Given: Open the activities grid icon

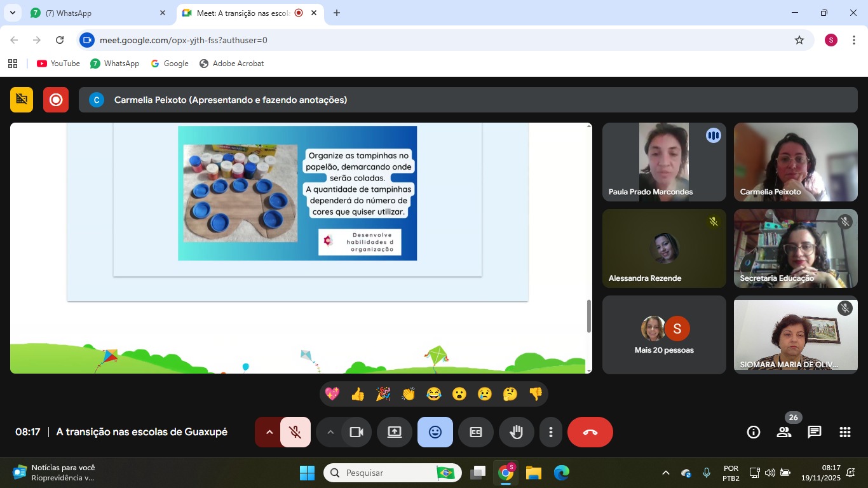Looking at the screenshot, I should (844, 432).
